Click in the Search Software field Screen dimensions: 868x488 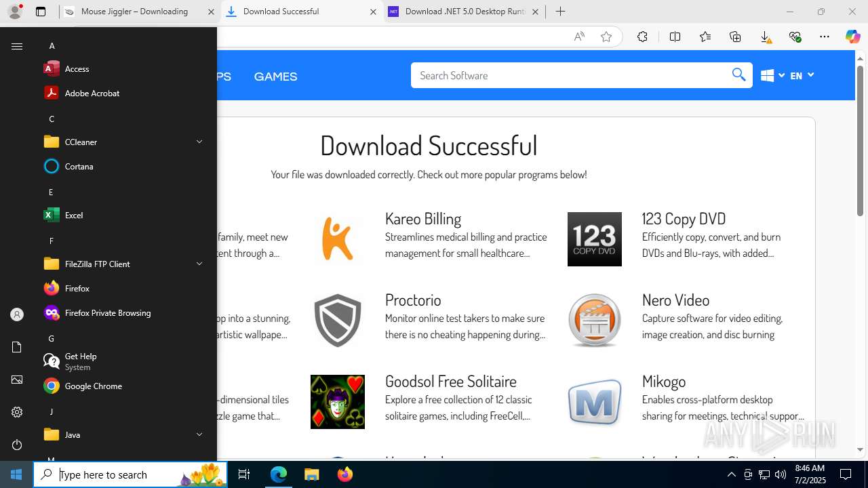pyautogui.click(x=570, y=75)
